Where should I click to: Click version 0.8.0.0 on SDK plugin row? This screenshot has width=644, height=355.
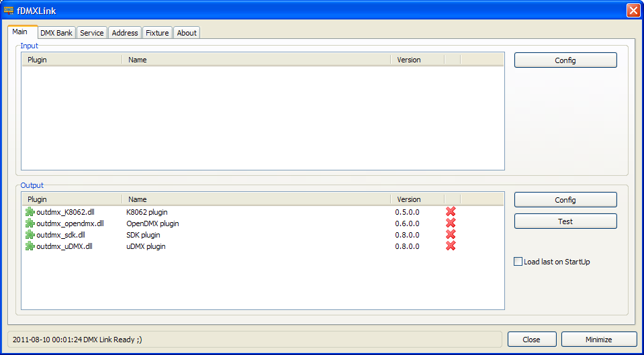point(408,235)
